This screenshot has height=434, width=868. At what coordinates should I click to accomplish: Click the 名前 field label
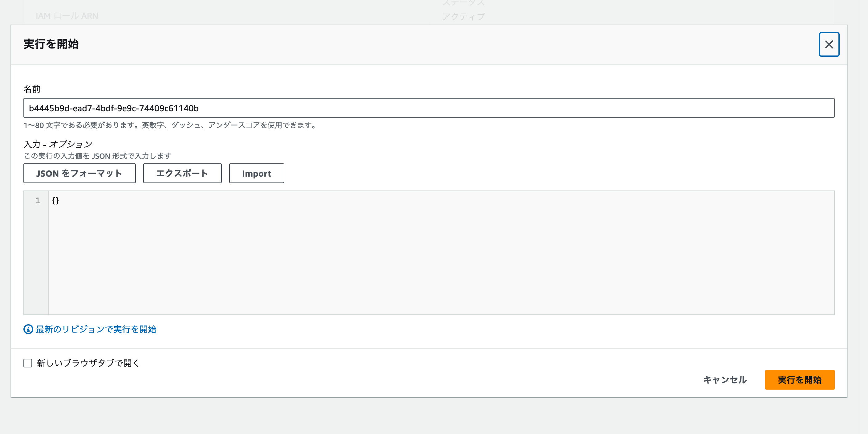(32, 89)
